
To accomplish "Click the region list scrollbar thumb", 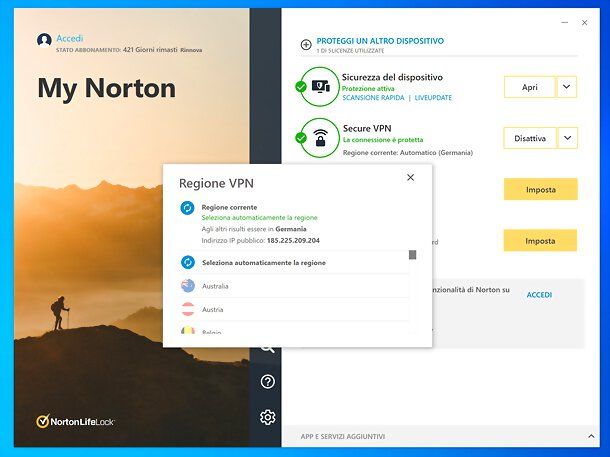I will [x=413, y=255].
